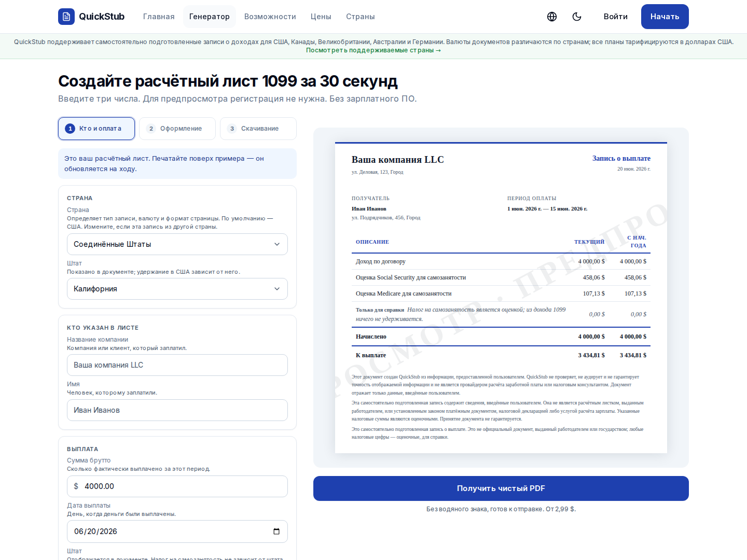Screen dimensions: 747x560
Task: Expand the Калифорния state dropdown
Action: (x=177, y=289)
